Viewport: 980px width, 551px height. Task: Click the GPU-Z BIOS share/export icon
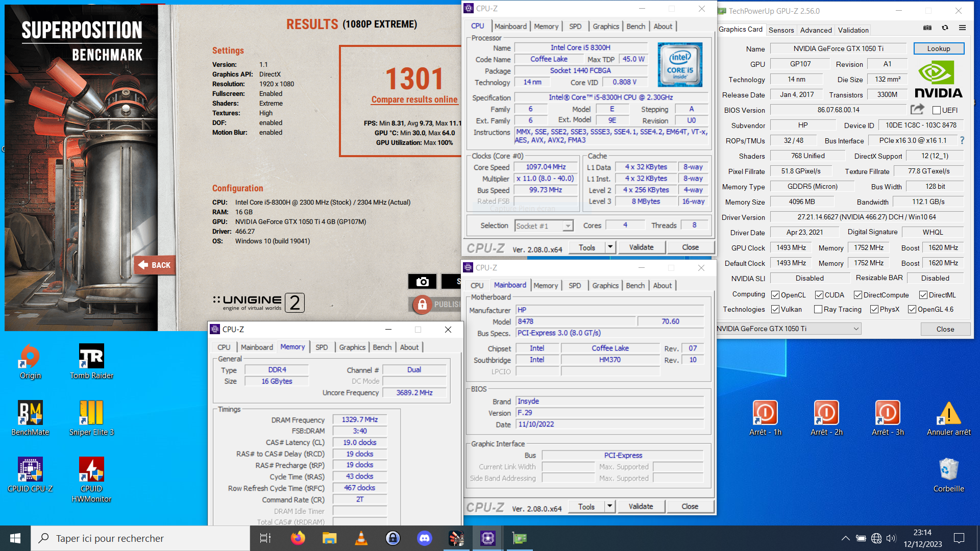coord(917,109)
